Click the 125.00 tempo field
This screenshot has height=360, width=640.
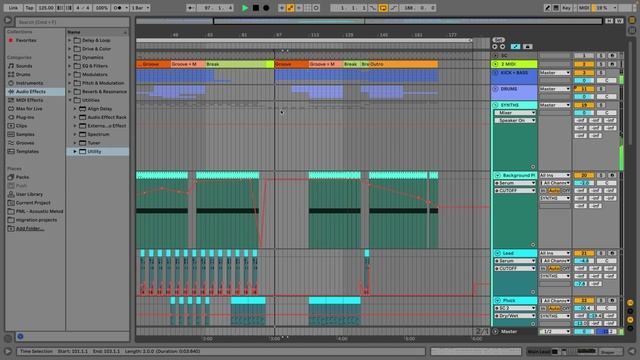coord(46,8)
